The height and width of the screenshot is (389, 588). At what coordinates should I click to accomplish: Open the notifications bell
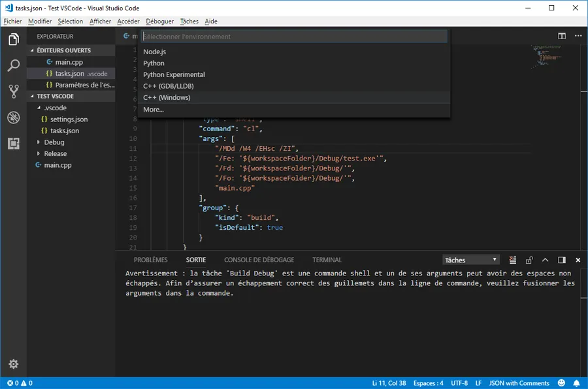tap(576, 383)
